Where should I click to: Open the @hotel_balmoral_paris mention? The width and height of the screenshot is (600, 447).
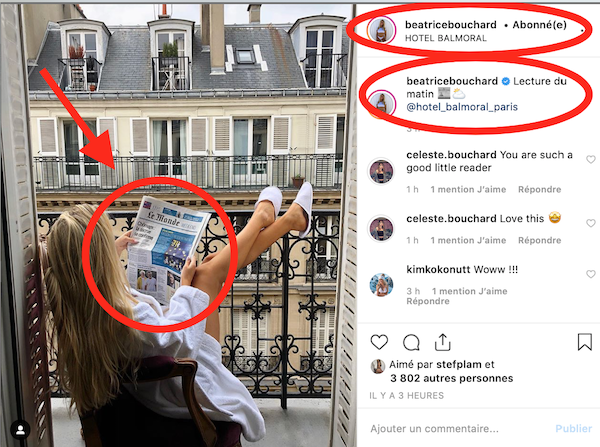click(x=462, y=107)
